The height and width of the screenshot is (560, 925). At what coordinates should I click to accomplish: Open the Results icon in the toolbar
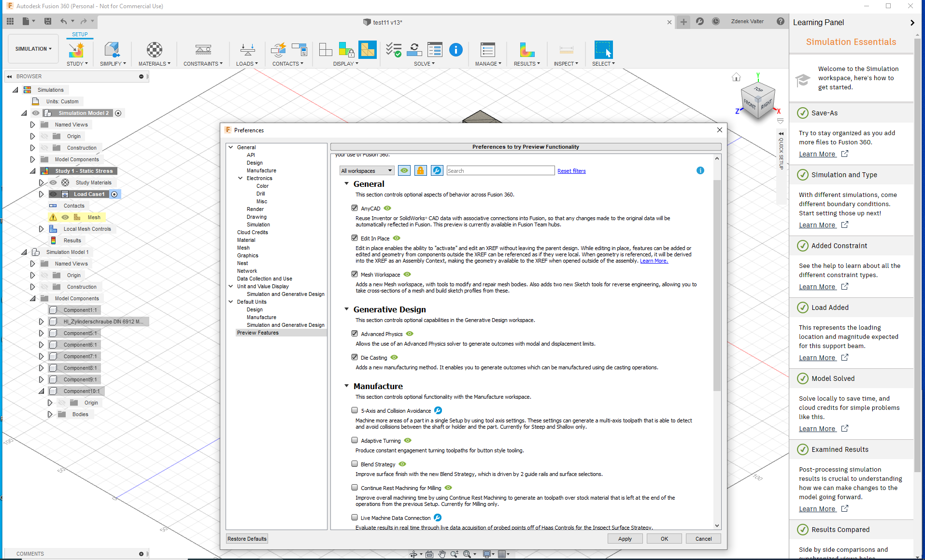527,50
